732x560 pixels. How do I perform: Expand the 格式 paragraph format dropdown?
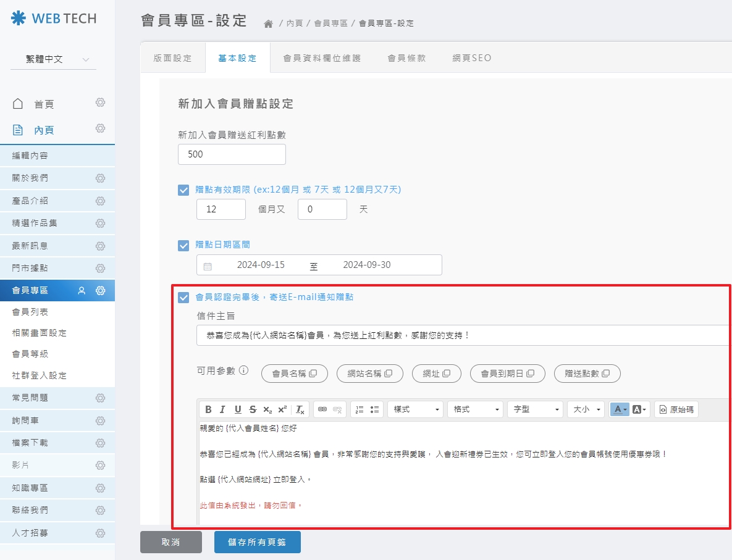[475, 409]
